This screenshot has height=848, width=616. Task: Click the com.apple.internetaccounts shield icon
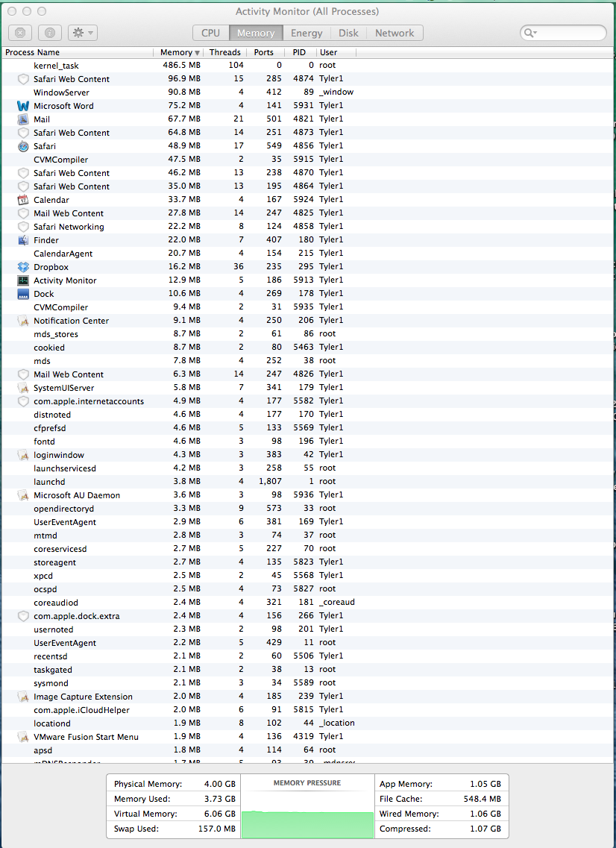[22, 401]
